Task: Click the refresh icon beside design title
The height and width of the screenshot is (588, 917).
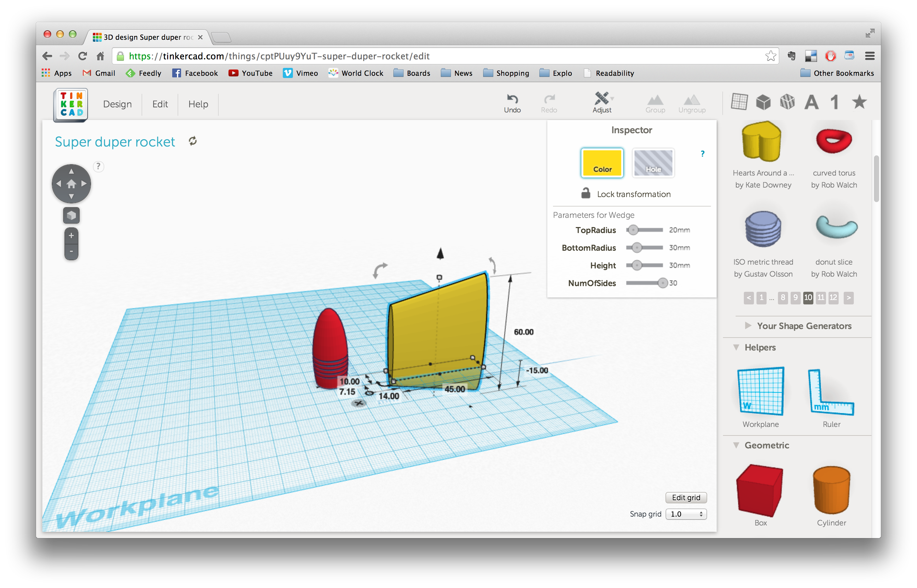Action: (x=192, y=141)
